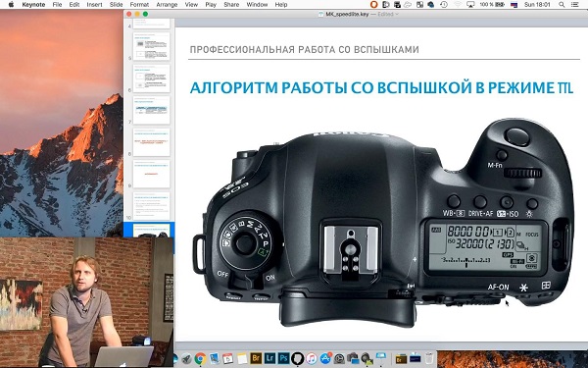This screenshot has height=368, width=588.
Task: Click the yellow minimize window button
Action: tap(137, 15)
